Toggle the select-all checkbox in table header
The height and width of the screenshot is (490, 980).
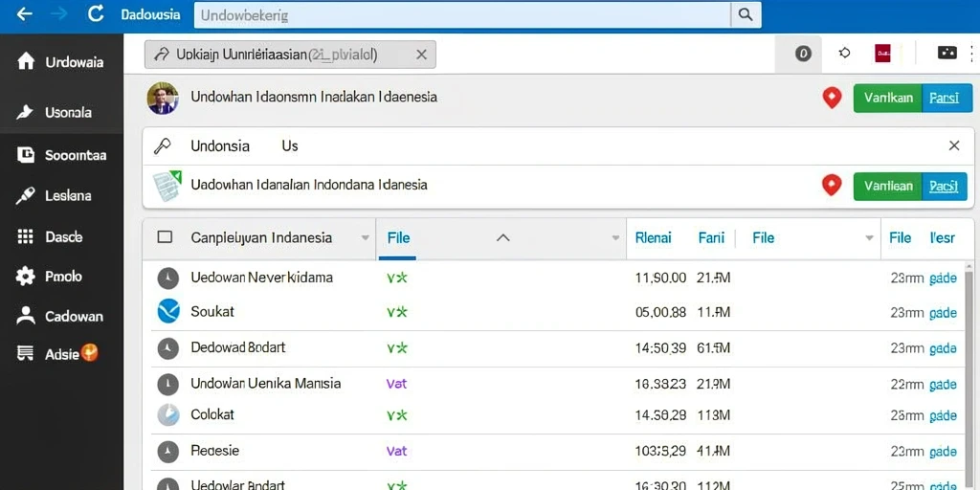click(x=165, y=237)
